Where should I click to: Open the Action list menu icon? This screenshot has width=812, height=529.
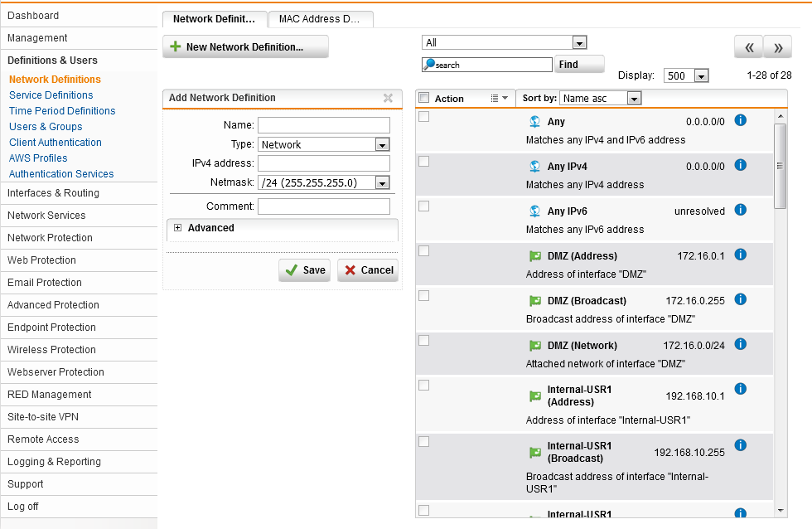(499, 99)
